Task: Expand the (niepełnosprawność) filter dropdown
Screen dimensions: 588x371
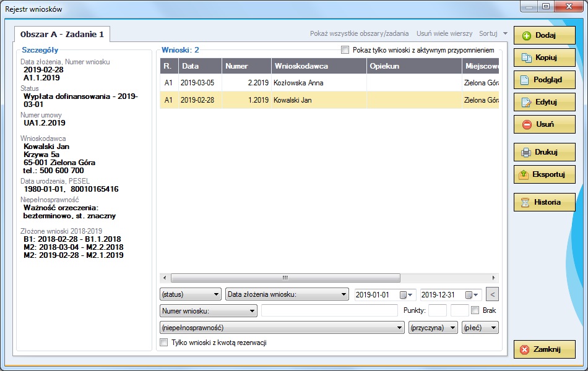Action: (x=282, y=328)
